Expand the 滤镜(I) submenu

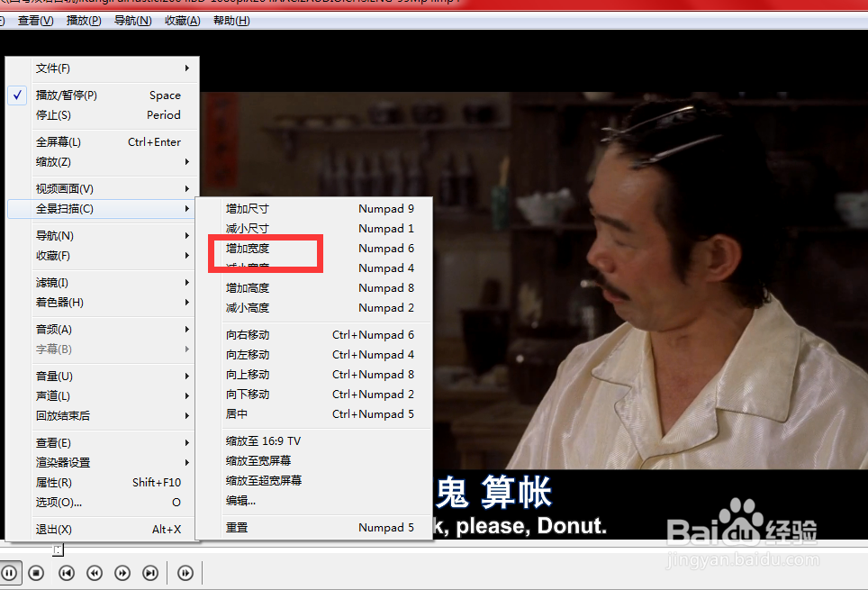pos(103,283)
